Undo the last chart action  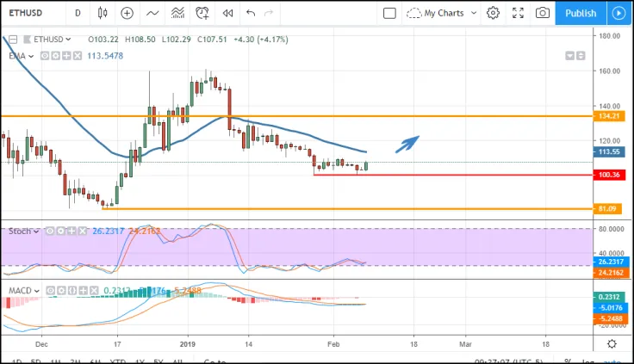pos(251,13)
